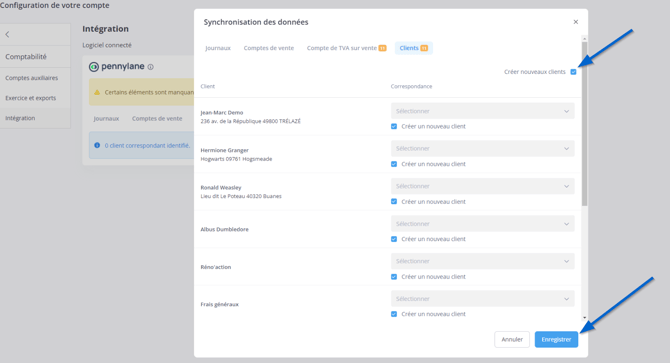Viewport: 670px width, 363px height.
Task: Click the blue info circle icon
Action: point(97,145)
